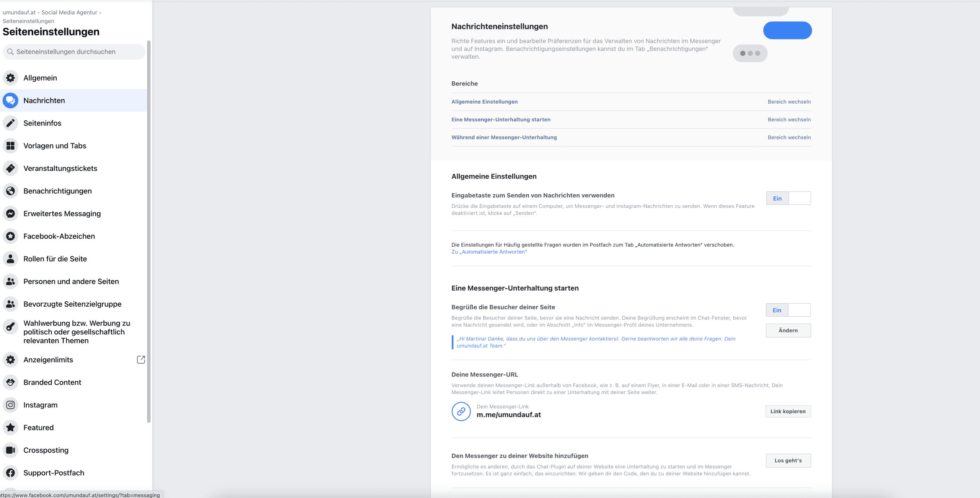This screenshot has height=498, width=980.
Task: Click Bereich wechseln for Messenger-Unterhaltung starten
Action: (x=789, y=119)
